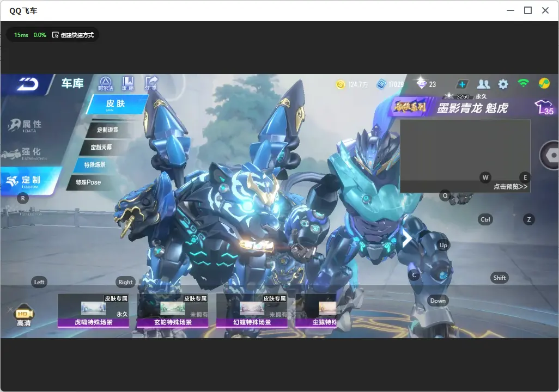Switch to the 属性 tab
This screenshot has width=559, height=392.
coord(26,125)
